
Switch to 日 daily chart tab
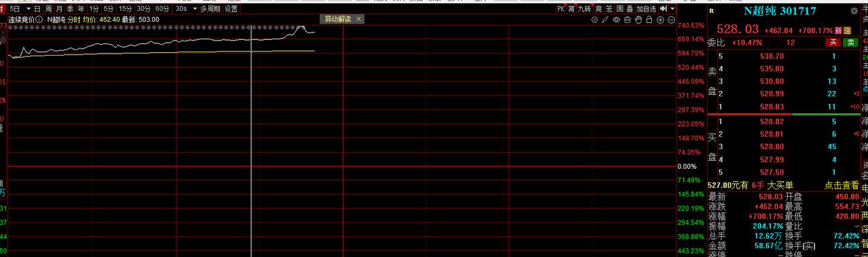37,9
